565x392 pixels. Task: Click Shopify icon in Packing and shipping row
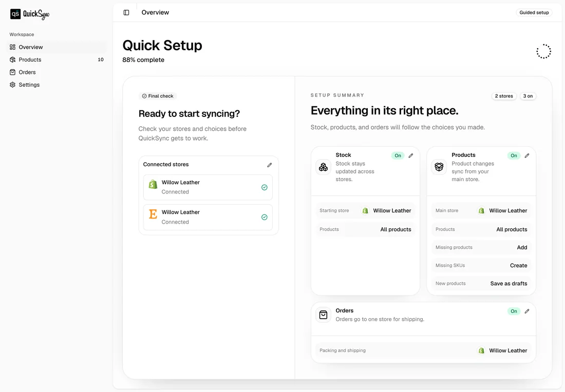pyautogui.click(x=481, y=350)
